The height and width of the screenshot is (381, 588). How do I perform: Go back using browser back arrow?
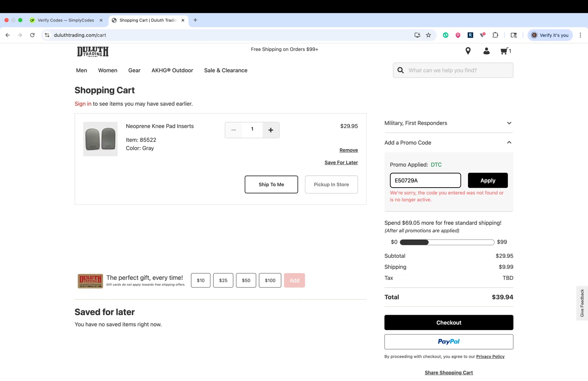(x=7, y=35)
